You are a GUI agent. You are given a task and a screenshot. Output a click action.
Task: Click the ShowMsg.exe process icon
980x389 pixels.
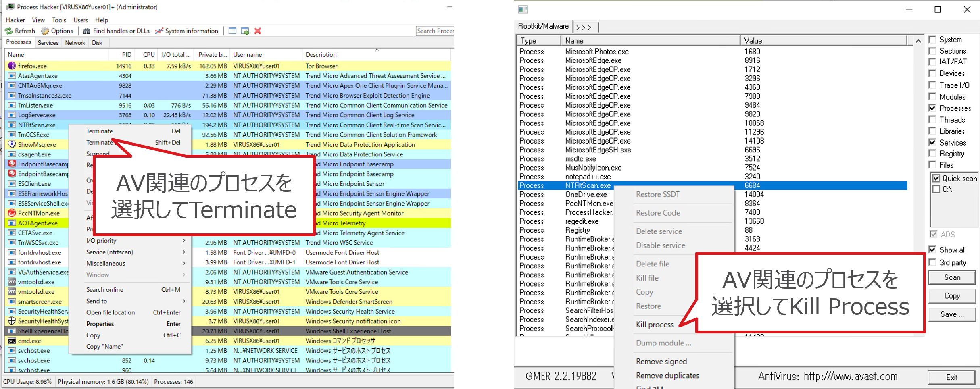(x=12, y=144)
